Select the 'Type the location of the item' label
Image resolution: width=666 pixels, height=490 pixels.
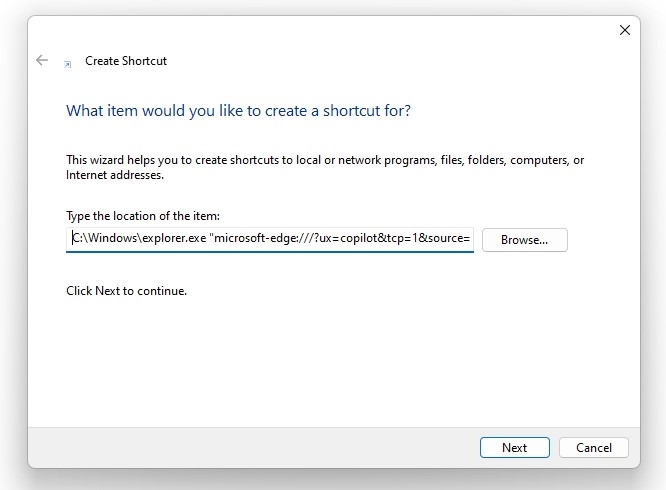[143, 216]
